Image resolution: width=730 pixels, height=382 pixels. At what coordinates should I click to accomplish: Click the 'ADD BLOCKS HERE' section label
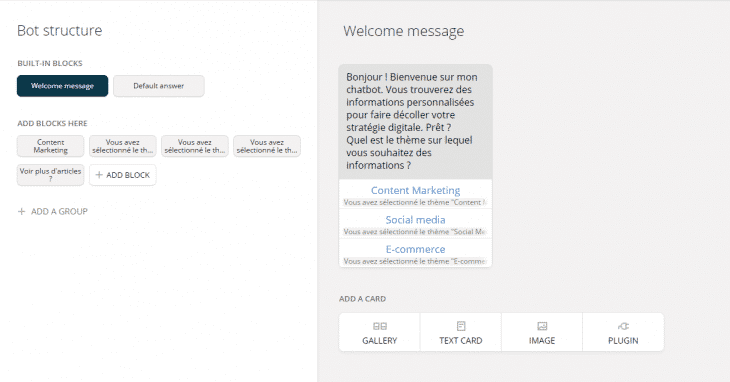click(52, 123)
